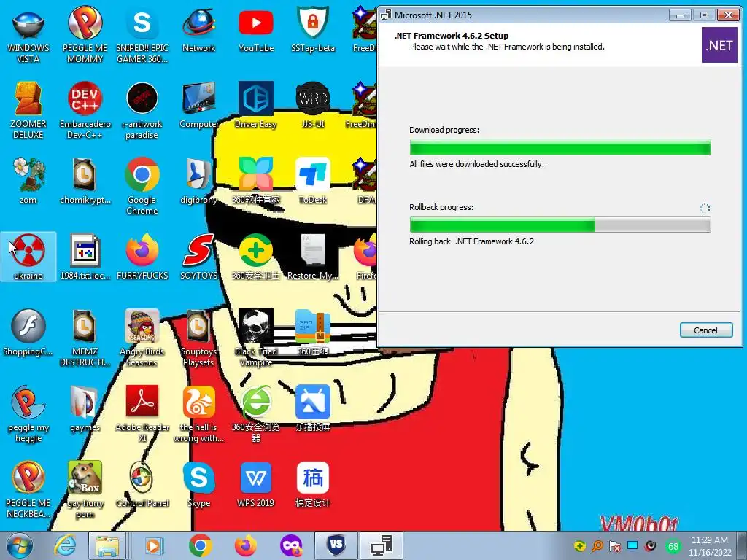The image size is (747, 560).
Task: Open the digibrony desktop icon
Action: pos(198,181)
